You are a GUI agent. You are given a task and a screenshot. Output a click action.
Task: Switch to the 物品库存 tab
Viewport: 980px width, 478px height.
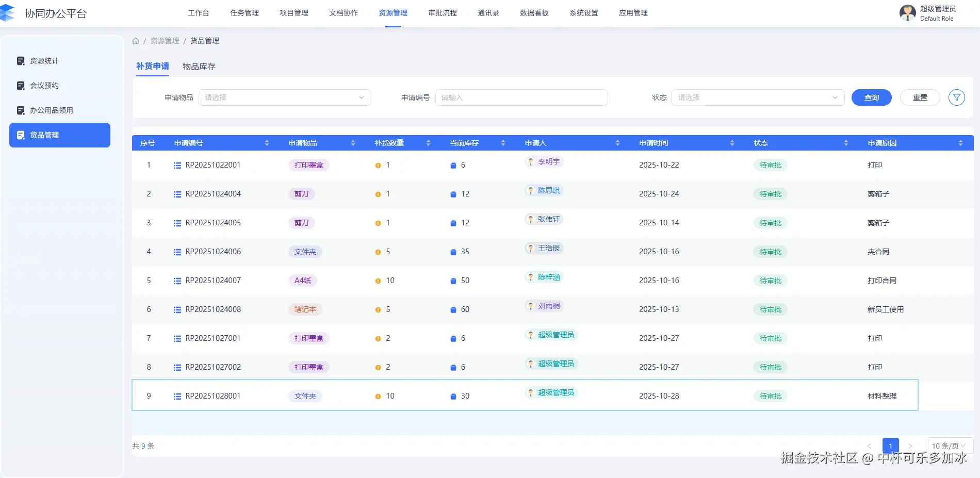click(x=199, y=67)
